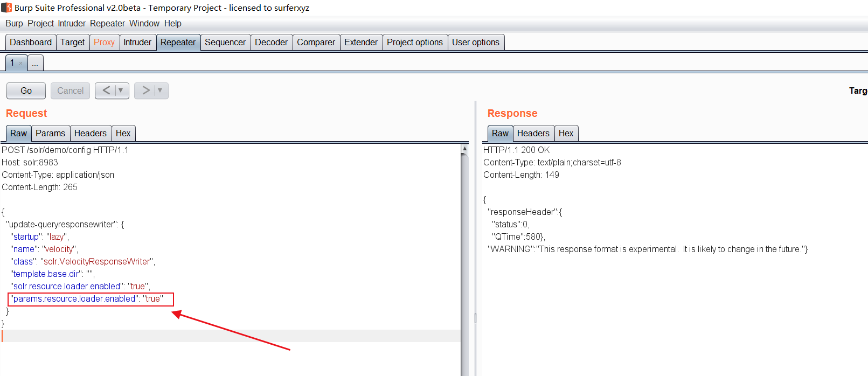
Task: Open the Intruder menu
Action: 72,23
